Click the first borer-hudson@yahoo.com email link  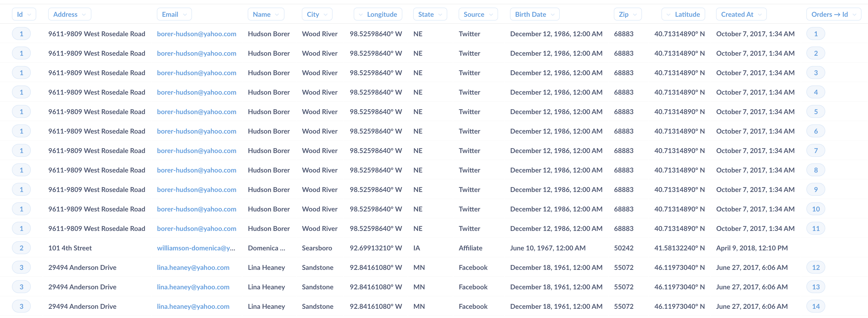[x=196, y=34]
